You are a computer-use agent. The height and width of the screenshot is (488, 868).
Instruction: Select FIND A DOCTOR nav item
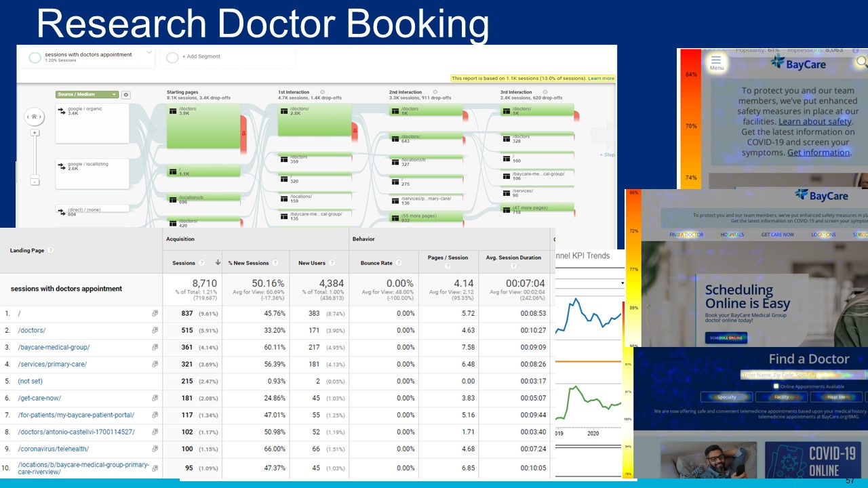tap(686, 235)
